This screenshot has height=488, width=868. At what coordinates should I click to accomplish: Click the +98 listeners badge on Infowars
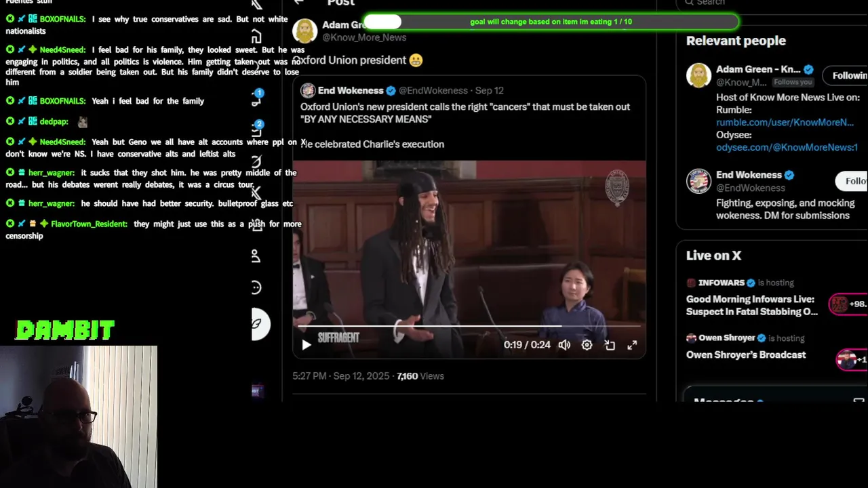point(848,304)
